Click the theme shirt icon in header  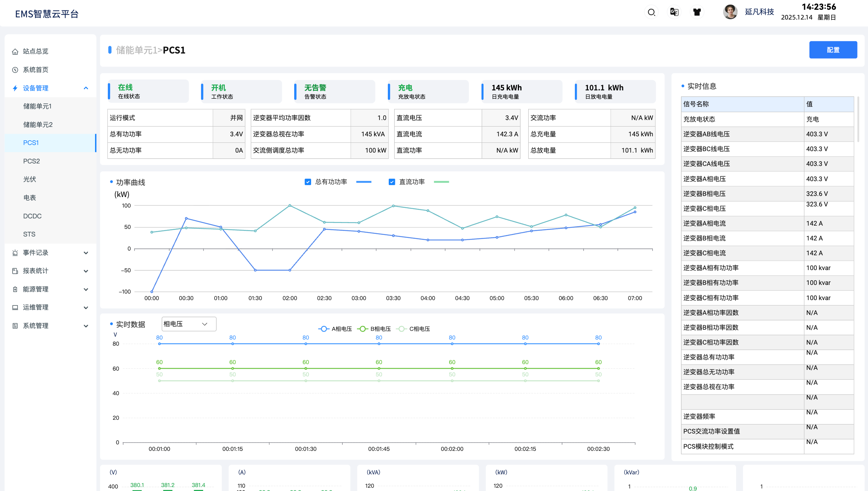tap(697, 12)
